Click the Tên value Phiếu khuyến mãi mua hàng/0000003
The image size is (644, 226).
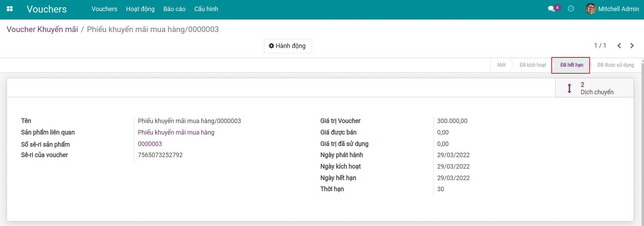click(189, 121)
